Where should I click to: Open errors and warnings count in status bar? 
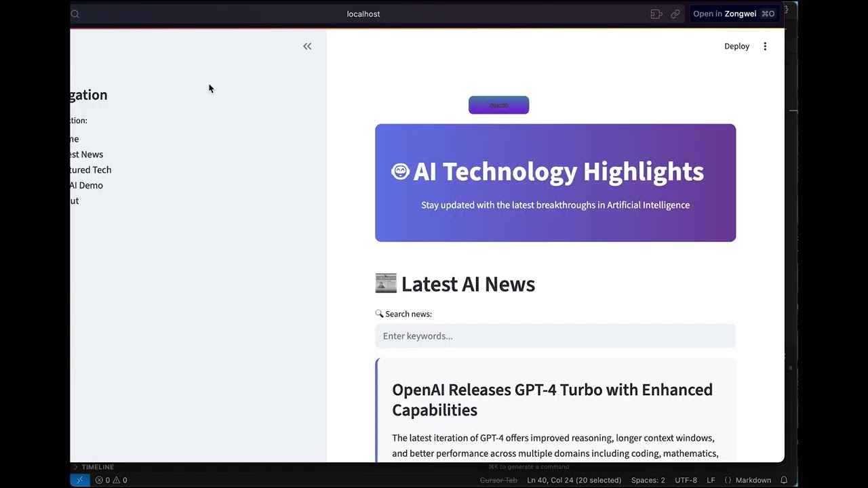click(x=111, y=480)
